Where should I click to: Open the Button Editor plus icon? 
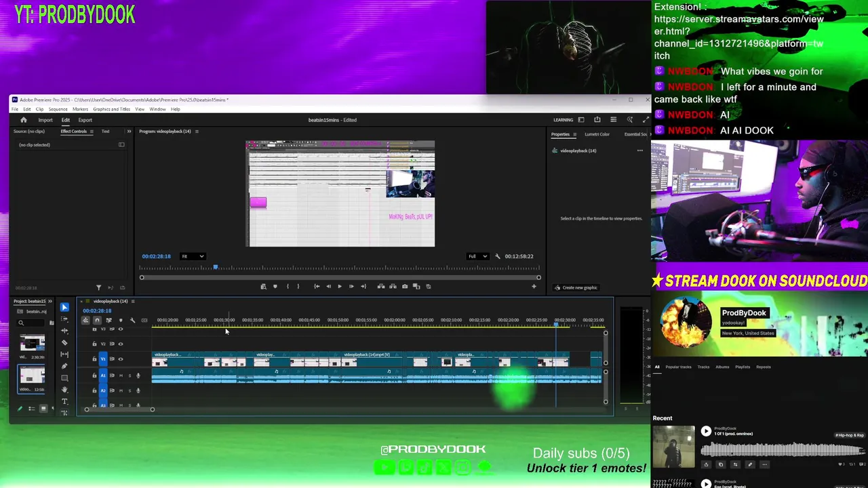pos(534,286)
